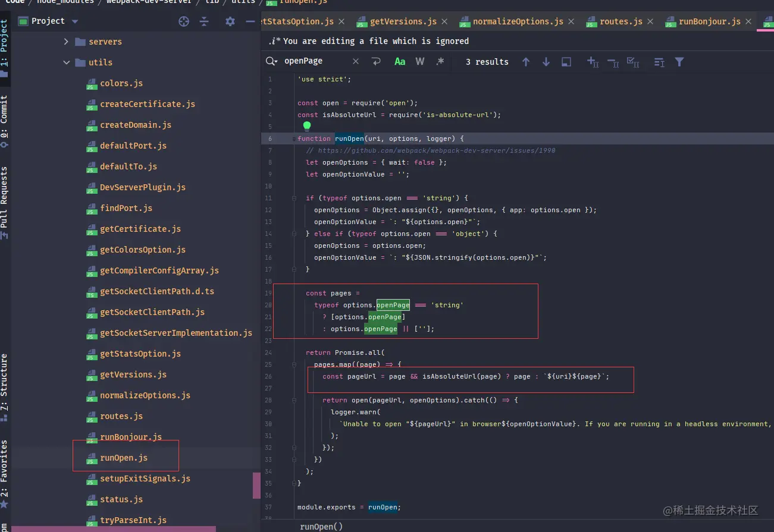
Task: Open Pull Requests tool window
Action: tap(5, 203)
